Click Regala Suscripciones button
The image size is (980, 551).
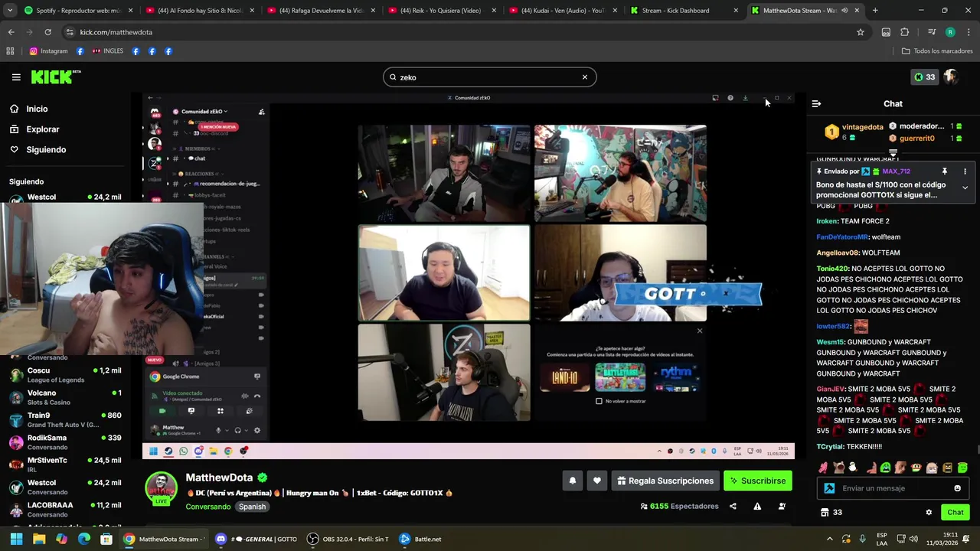click(x=665, y=481)
